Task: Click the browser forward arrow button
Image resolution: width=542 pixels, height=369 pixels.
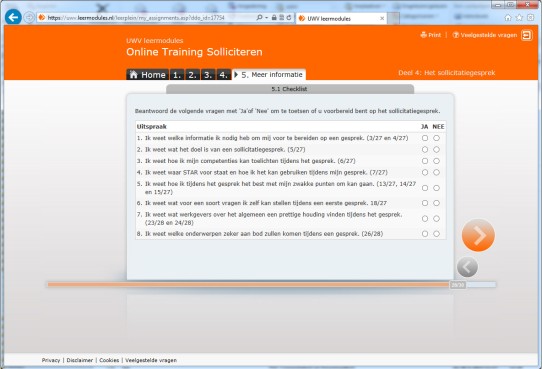Action: click(x=29, y=17)
